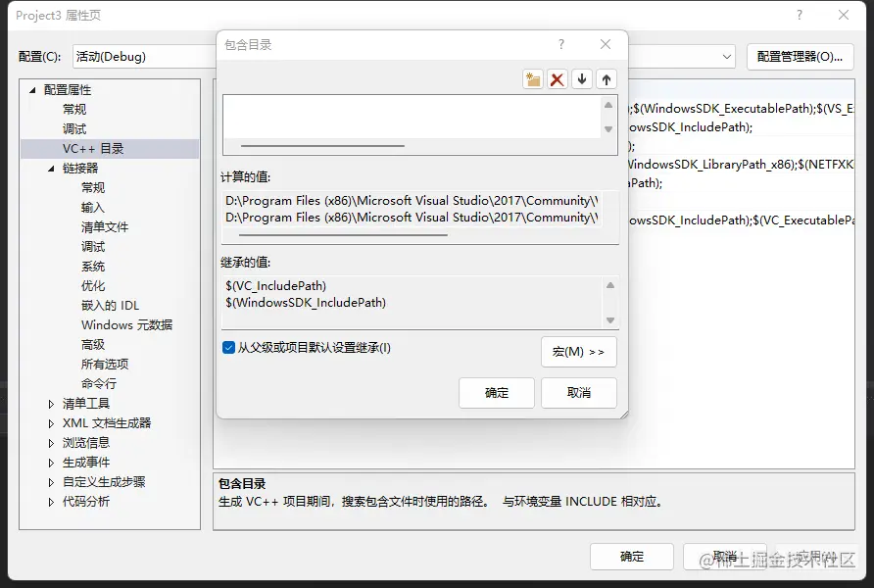Screen dimensions: 874x588
Task: Click first computed value path line
Action: (412, 201)
